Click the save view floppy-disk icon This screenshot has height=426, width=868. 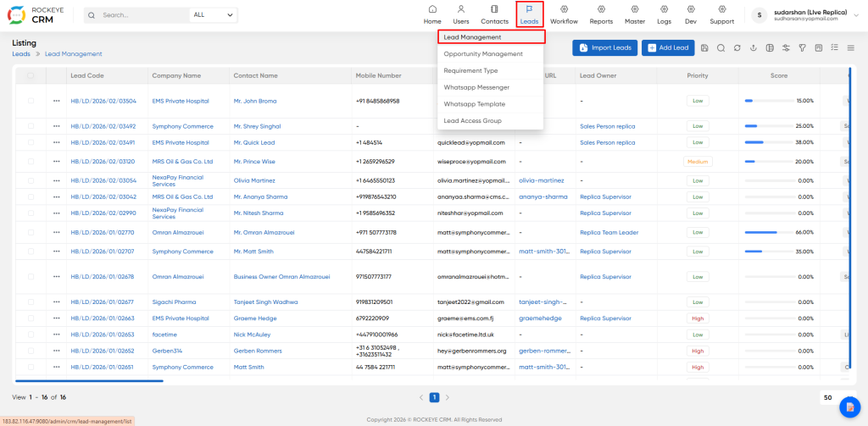[704, 48]
